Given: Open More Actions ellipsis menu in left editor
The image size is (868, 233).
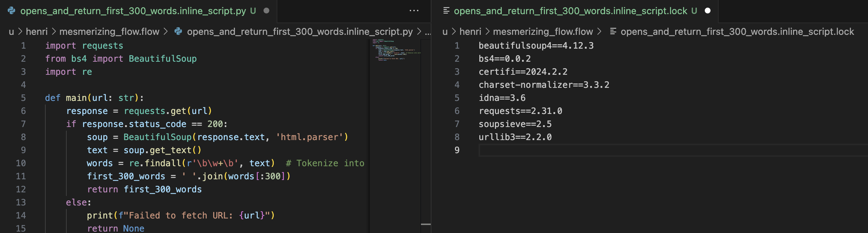Looking at the screenshot, I should 414,11.
